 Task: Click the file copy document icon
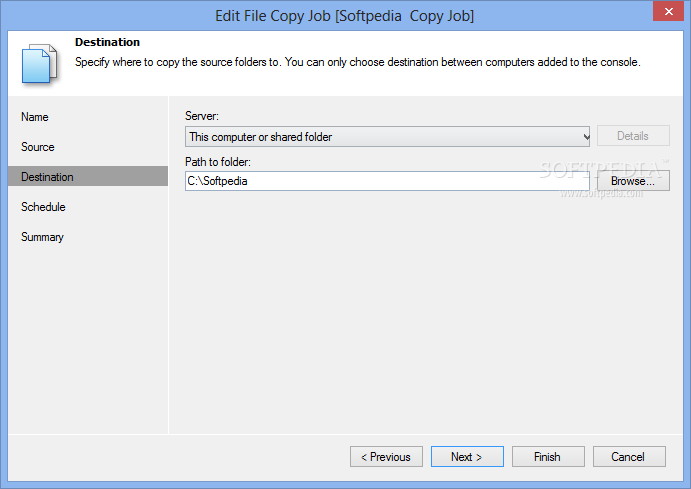pyautogui.click(x=40, y=64)
